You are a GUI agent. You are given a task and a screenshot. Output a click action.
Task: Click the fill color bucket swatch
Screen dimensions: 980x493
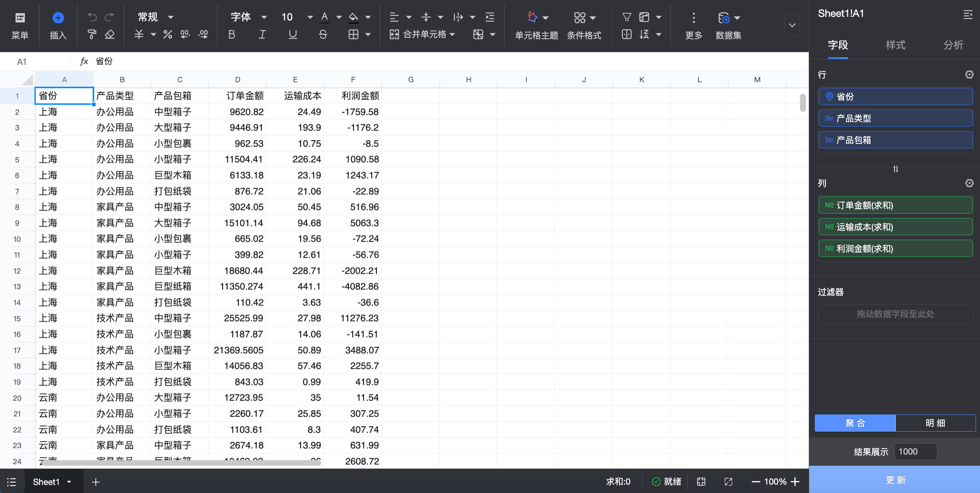coord(353,17)
